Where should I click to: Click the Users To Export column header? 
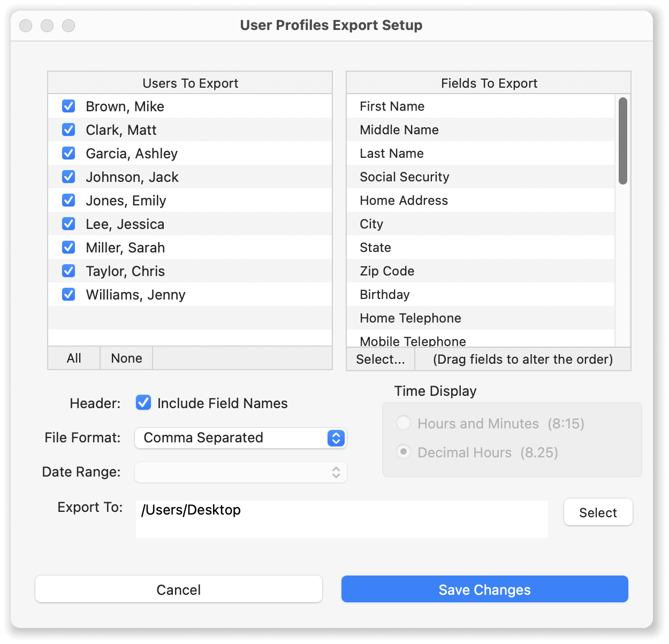pos(190,83)
